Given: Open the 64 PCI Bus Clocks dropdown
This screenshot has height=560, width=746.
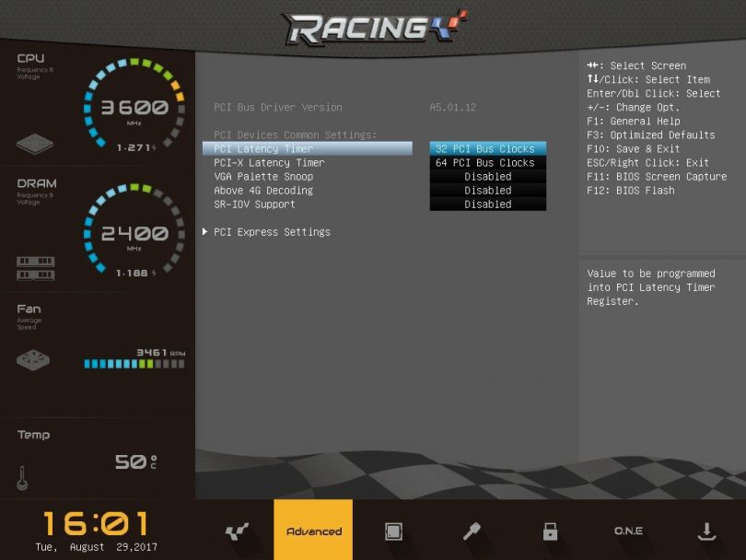Looking at the screenshot, I should click(487, 163).
